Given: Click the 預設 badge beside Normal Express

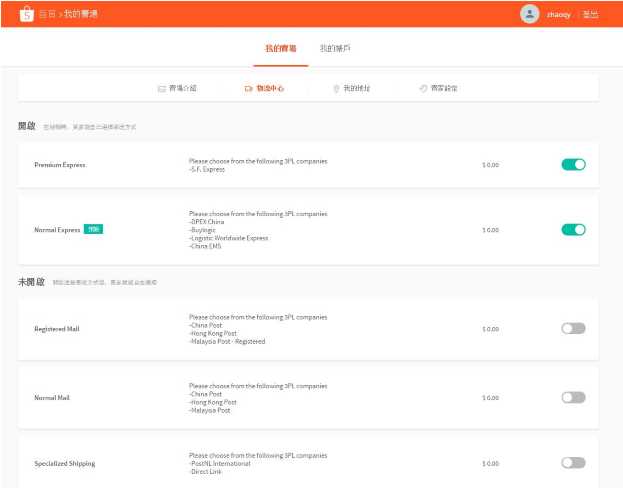Looking at the screenshot, I should click(x=93, y=229).
